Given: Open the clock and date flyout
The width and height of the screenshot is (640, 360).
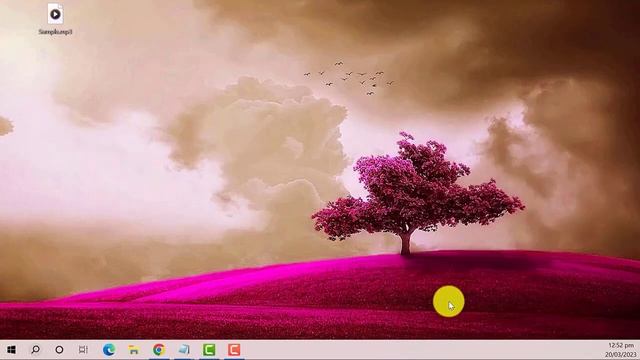Looking at the screenshot, I should 621,350.
